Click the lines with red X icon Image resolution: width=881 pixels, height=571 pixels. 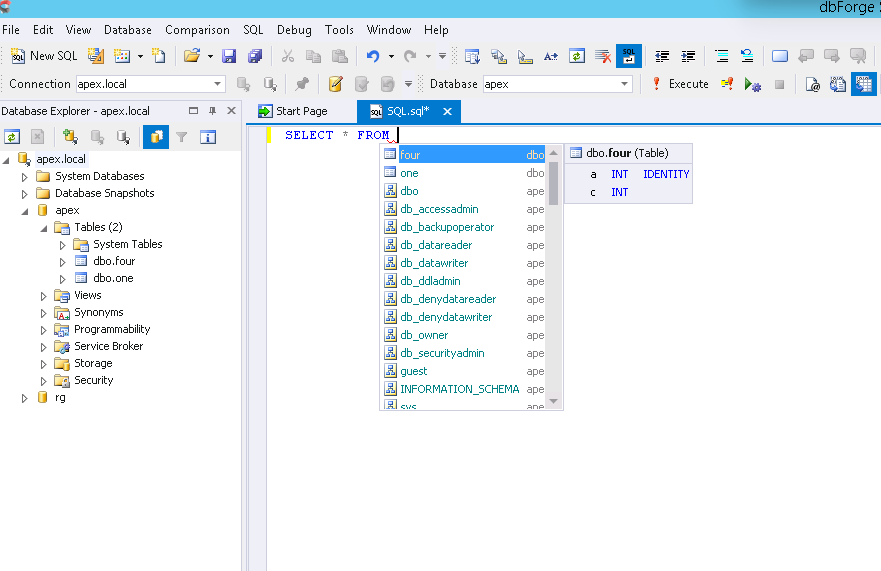point(603,56)
